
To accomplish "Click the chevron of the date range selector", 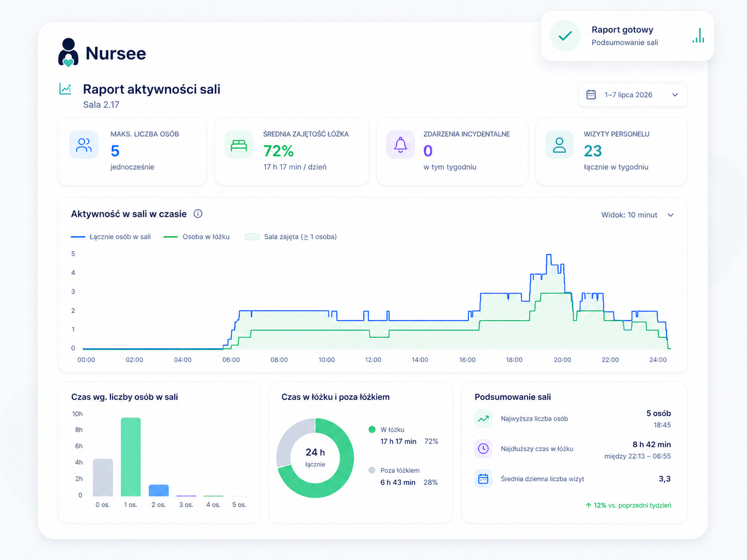I will (675, 95).
